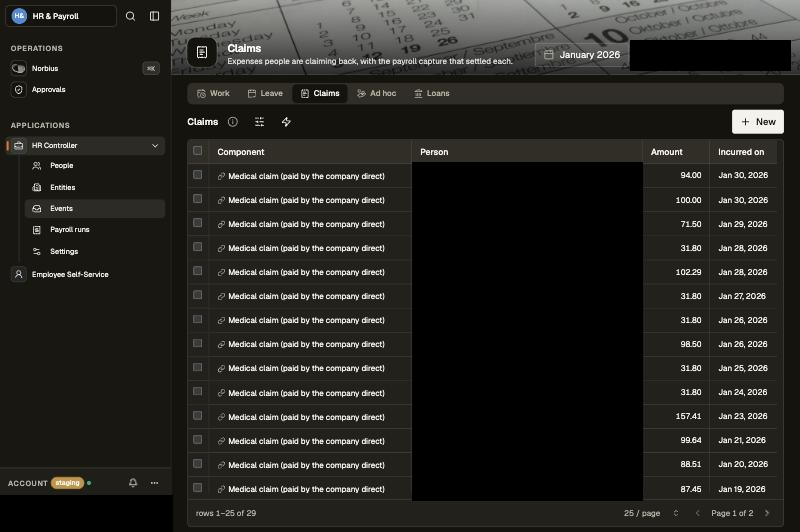Click the Jan 19, 2026 date cell
800x532 pixels.
click(742, 489)
